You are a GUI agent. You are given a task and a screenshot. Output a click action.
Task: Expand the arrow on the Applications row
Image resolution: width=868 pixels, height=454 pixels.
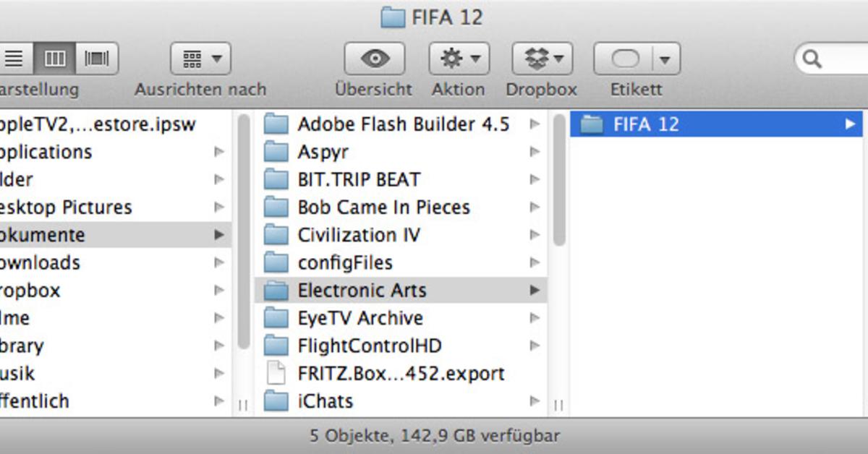click(218, 152)
